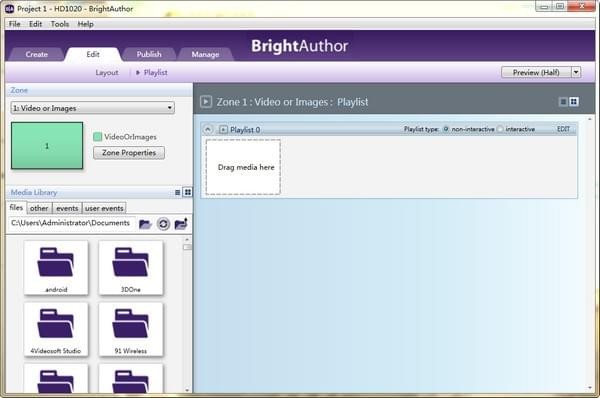Select the events tab in Media Library
Screen dimensions: 600x398
click(67, 208)
